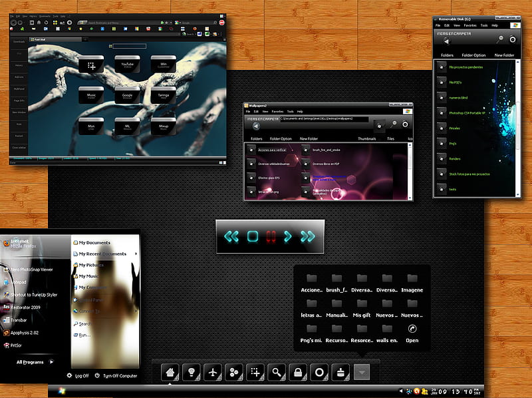Click Back arrow in Wallpapers2 window
532x398 pixels.
[x=256, y=126]
